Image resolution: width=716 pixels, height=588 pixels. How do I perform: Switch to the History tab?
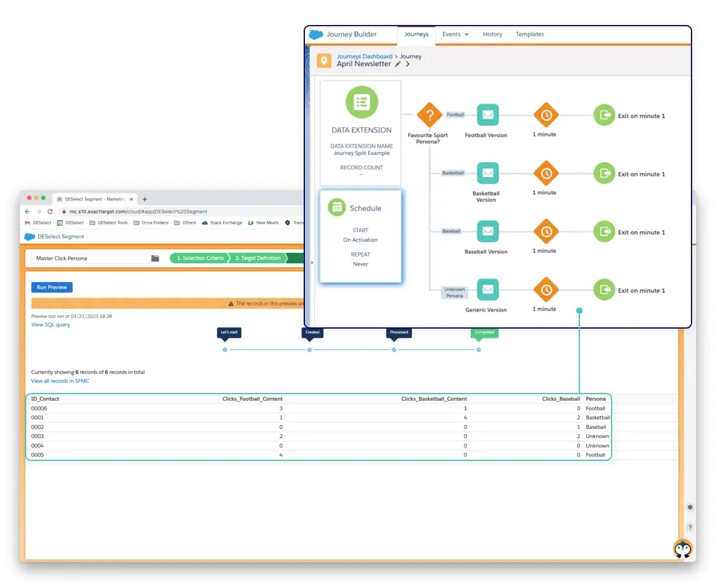point(492,35)
